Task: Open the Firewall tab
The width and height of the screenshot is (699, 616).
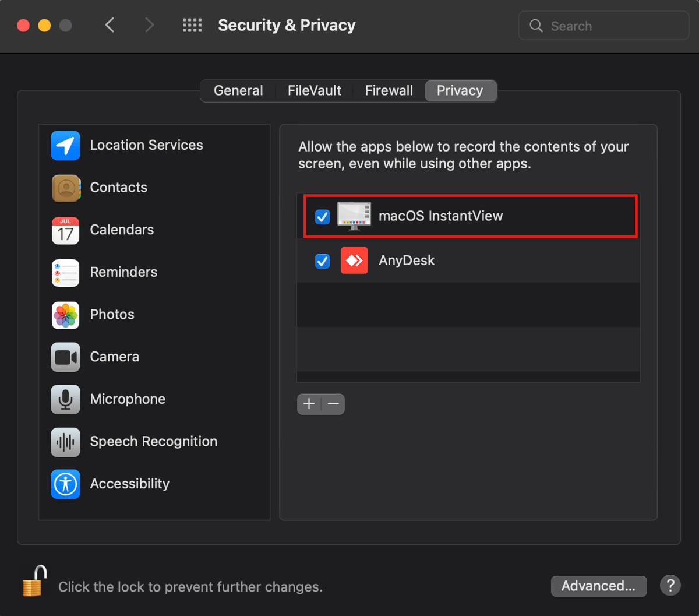Action: point(389,90)
